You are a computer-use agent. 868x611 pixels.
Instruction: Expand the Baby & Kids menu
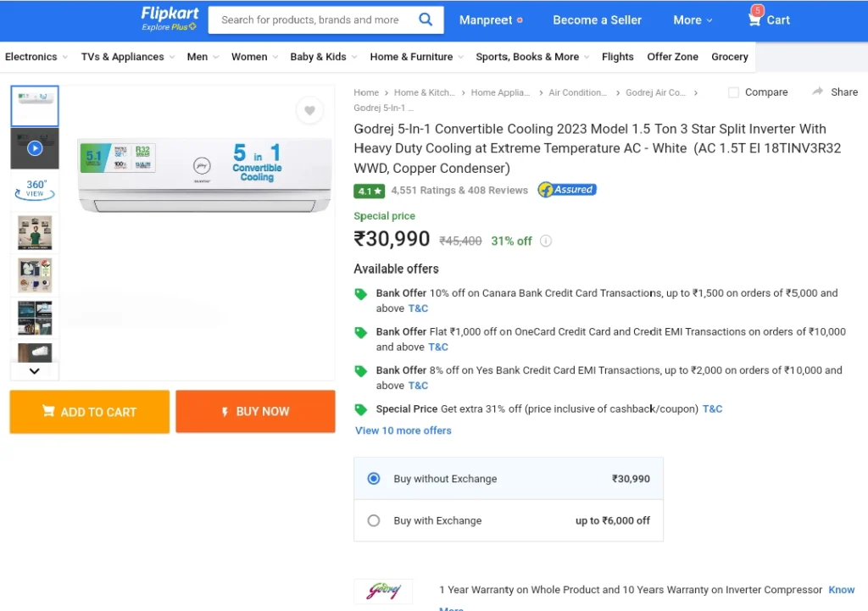coord(324,57)
